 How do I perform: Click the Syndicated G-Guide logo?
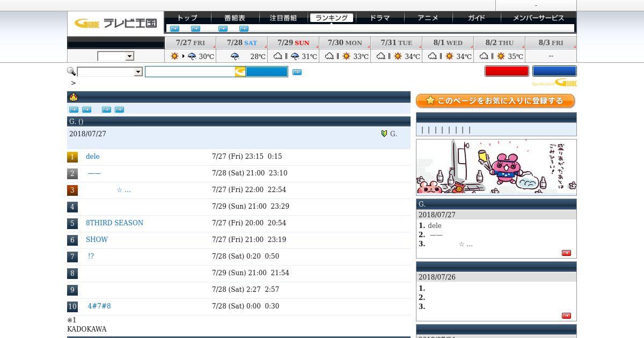point(554,83)
